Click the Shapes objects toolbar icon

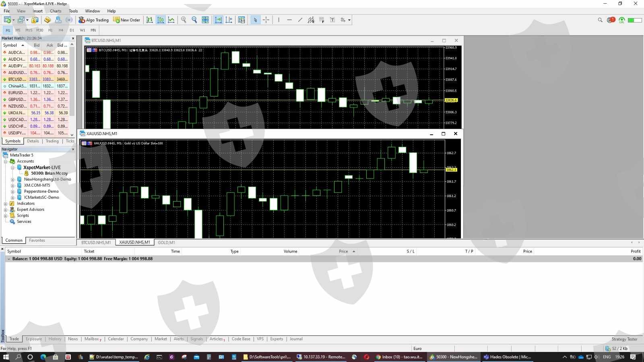(343, 20)
